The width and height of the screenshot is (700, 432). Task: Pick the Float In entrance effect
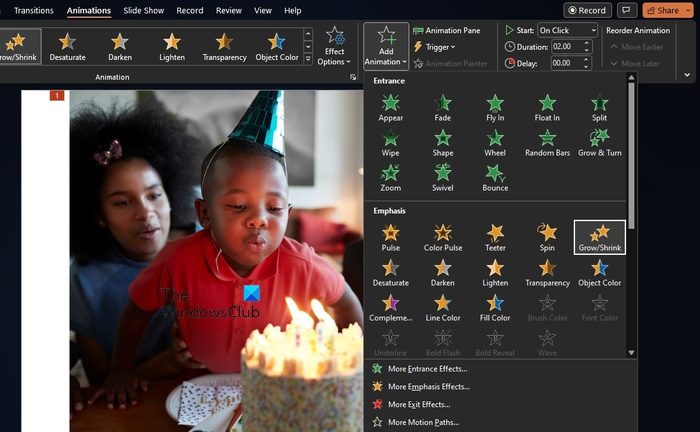(x=547, y=108)
